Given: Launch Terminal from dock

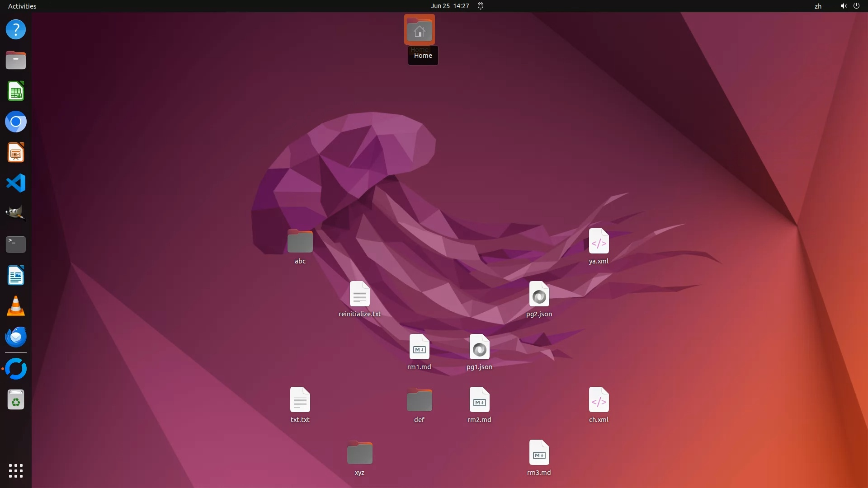Looking at the screenshot, I should click(16, 244).
